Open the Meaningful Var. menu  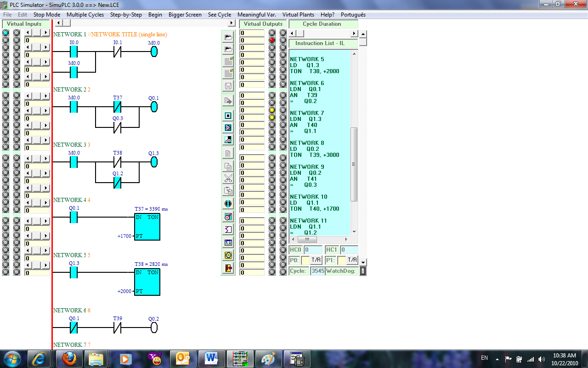(256, 15)
